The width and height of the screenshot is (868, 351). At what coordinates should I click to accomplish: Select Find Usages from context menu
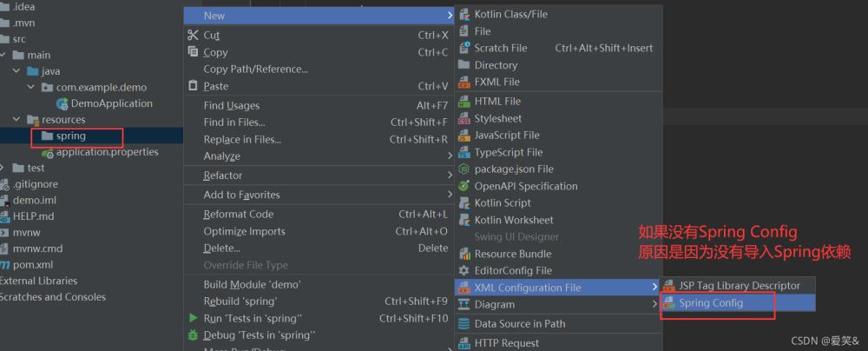tap(319, 105)
